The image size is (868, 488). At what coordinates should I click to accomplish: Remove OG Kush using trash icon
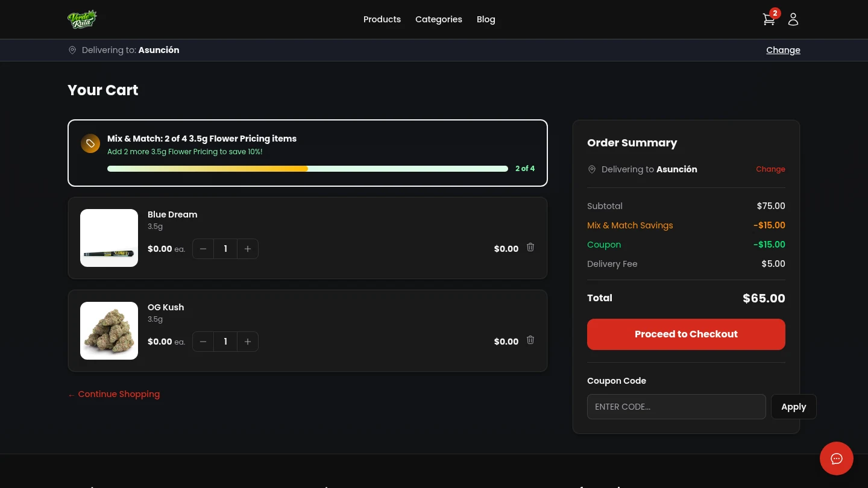530,340
